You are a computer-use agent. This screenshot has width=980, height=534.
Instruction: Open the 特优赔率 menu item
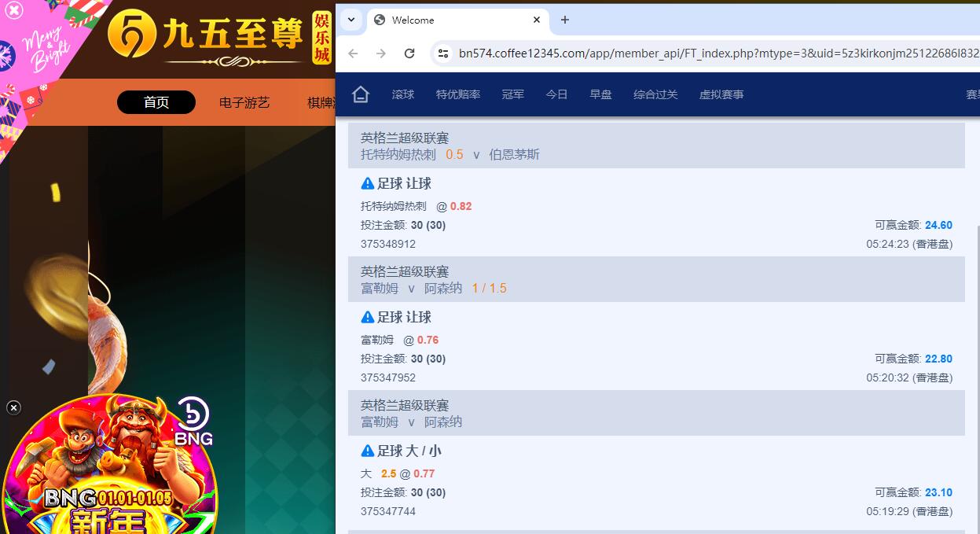(x=458, y=94)
